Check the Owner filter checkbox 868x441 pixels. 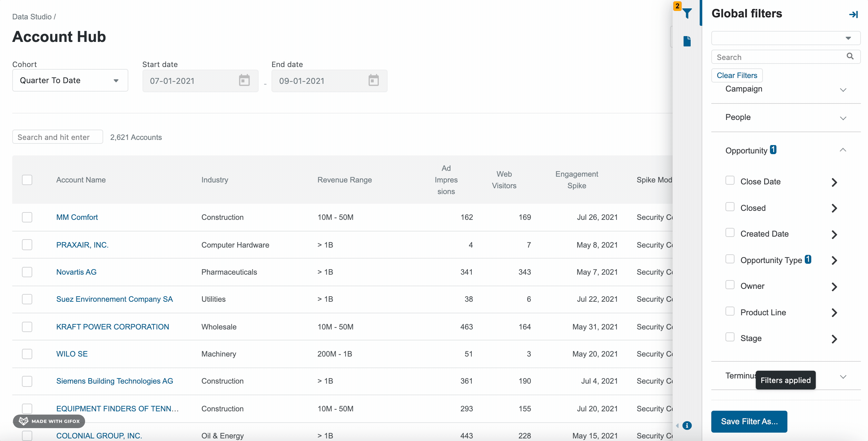coord(730,285)
